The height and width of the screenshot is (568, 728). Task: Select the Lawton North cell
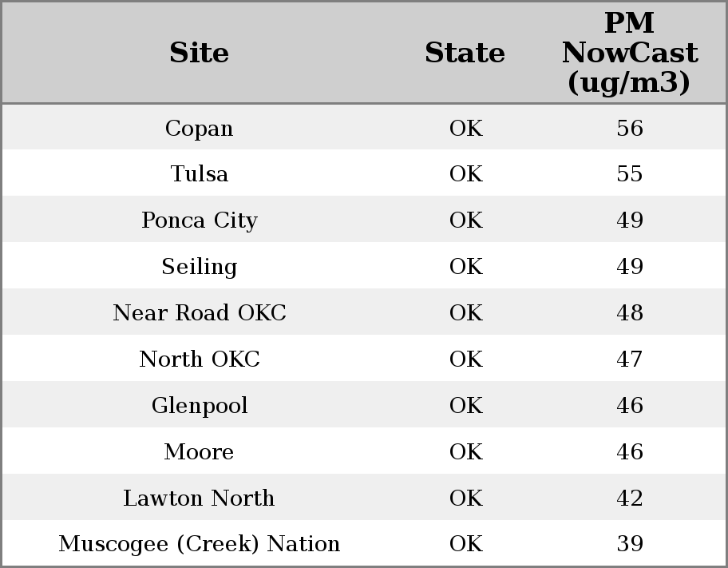click(x=199, y=498)
